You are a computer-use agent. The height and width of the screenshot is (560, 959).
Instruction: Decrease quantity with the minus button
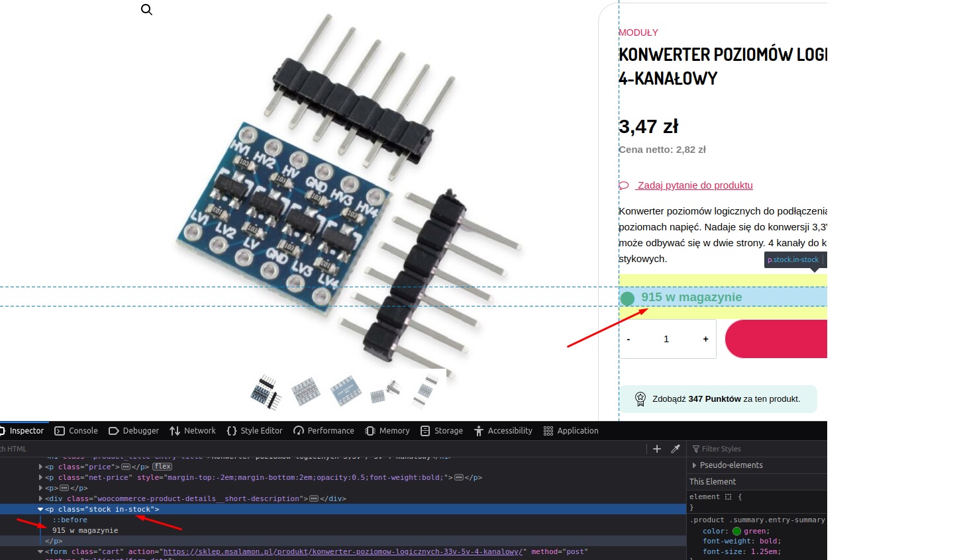pyautogui.click(x=629, y=339)
